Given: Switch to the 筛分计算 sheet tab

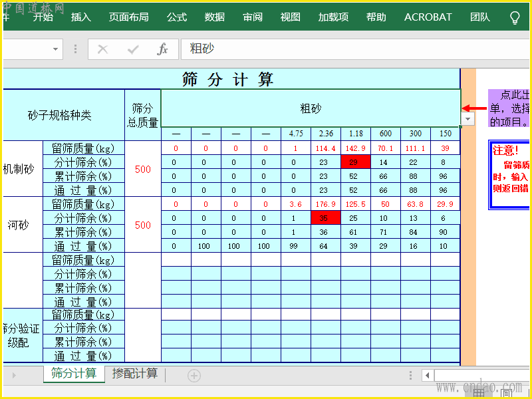Looking at the screenshot, I should (74, 374).
